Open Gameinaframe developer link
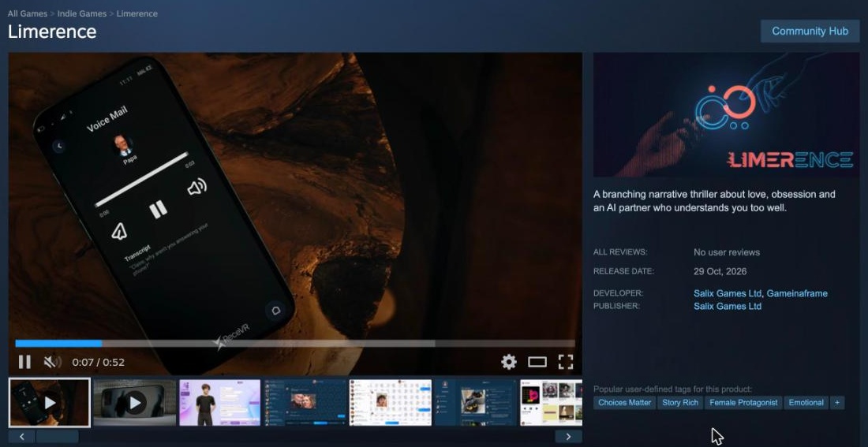 tap(797, 293)
